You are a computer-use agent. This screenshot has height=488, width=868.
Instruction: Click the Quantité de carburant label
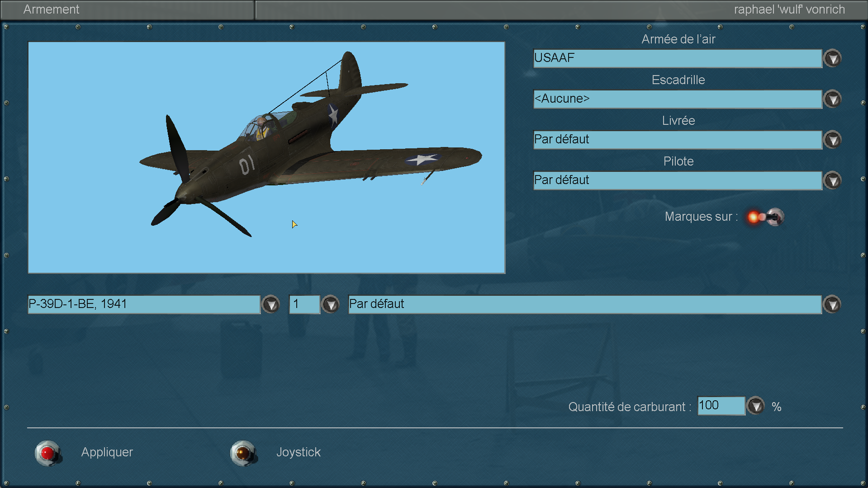click(630, 407)
